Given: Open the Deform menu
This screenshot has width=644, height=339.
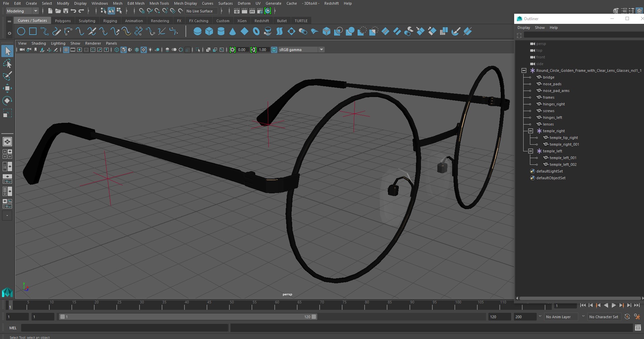Looking at the screenshot, I should 244,3.
